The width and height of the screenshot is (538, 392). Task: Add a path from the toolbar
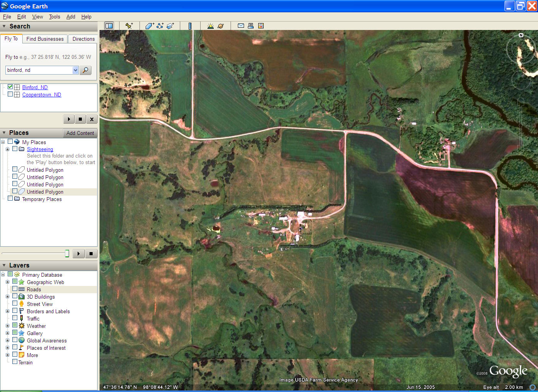point(160,26)
